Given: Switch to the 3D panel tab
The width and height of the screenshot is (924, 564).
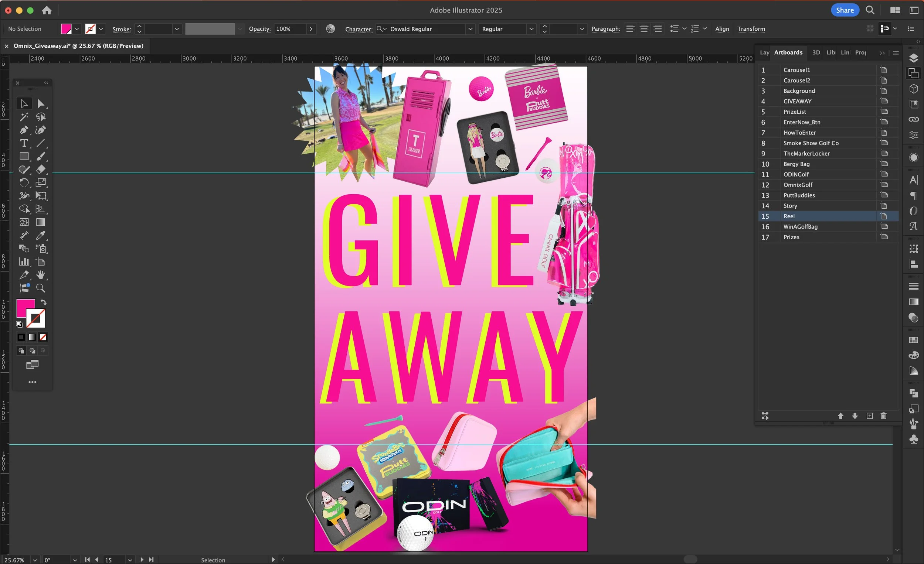Looking at the screenshot, I should (816, 52).
